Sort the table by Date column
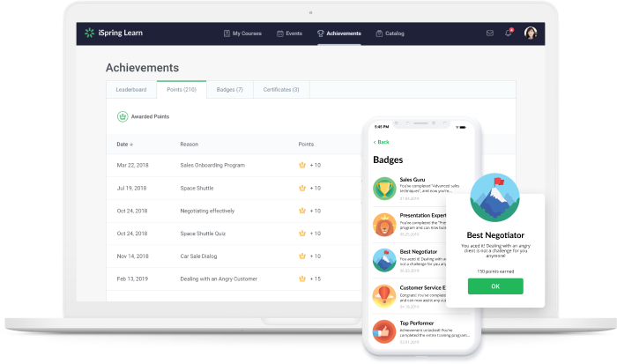The height and width of the screenshot is (364, 617). click(x=125, y=145)
